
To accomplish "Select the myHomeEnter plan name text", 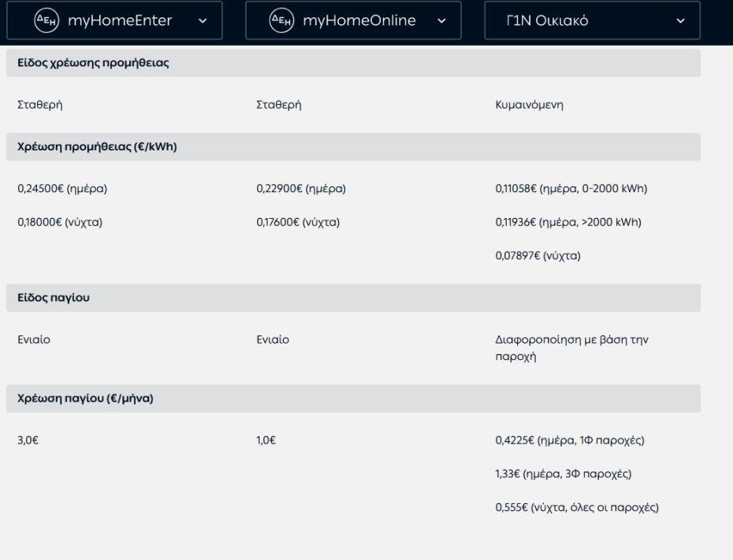I will [120, 21].
